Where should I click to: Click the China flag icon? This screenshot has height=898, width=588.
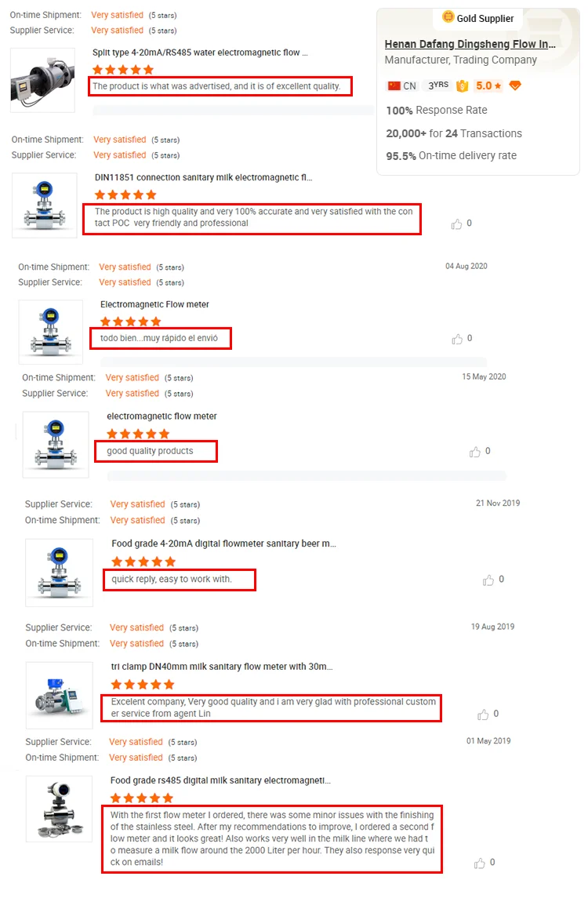(x=394, y=86)
